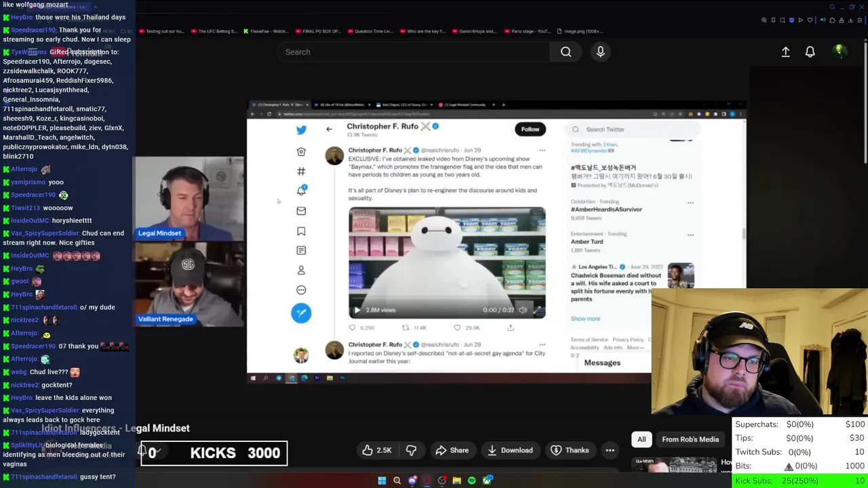
Task: Click the Download button under the video
Action: pyautogui.click(x=509, y=450)
